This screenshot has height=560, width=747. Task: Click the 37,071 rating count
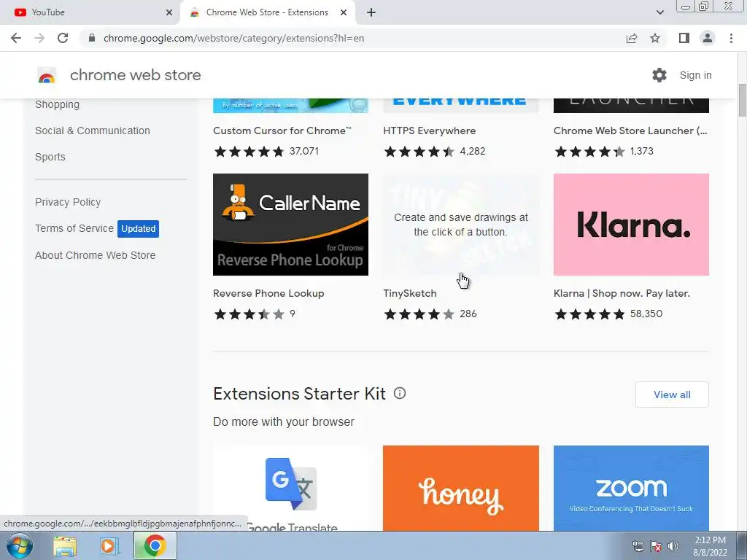coord(304,151)
